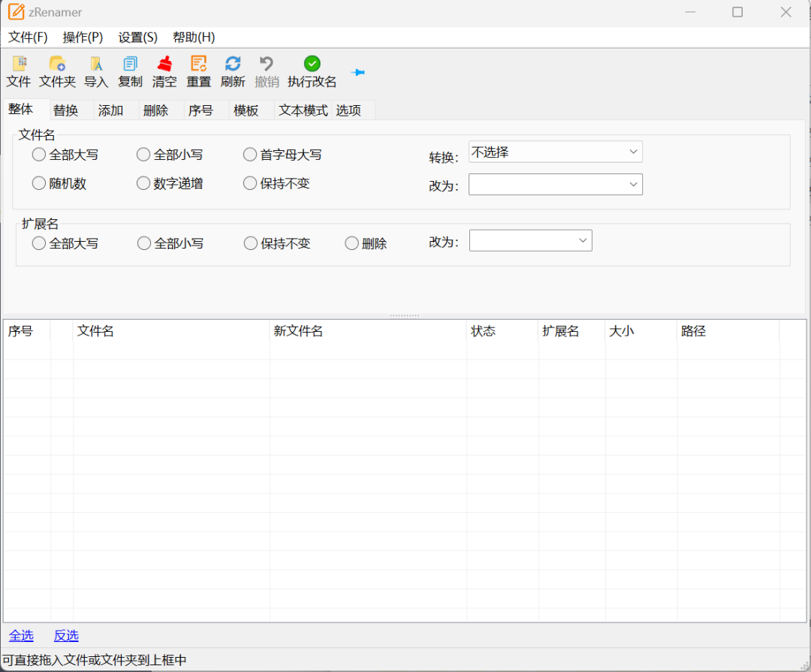Click the dotted splitter handle above file list

[x=405, y=315]
